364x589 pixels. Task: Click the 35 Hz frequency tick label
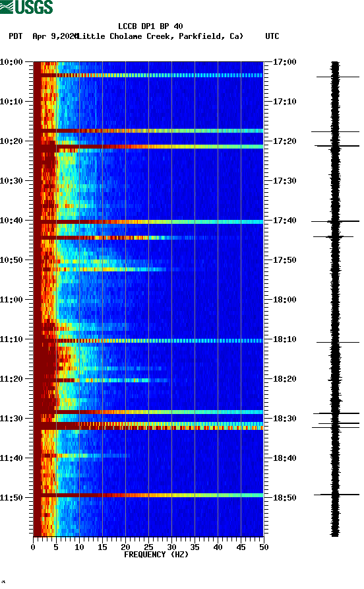pyautogui.click(x=195, y=547)
